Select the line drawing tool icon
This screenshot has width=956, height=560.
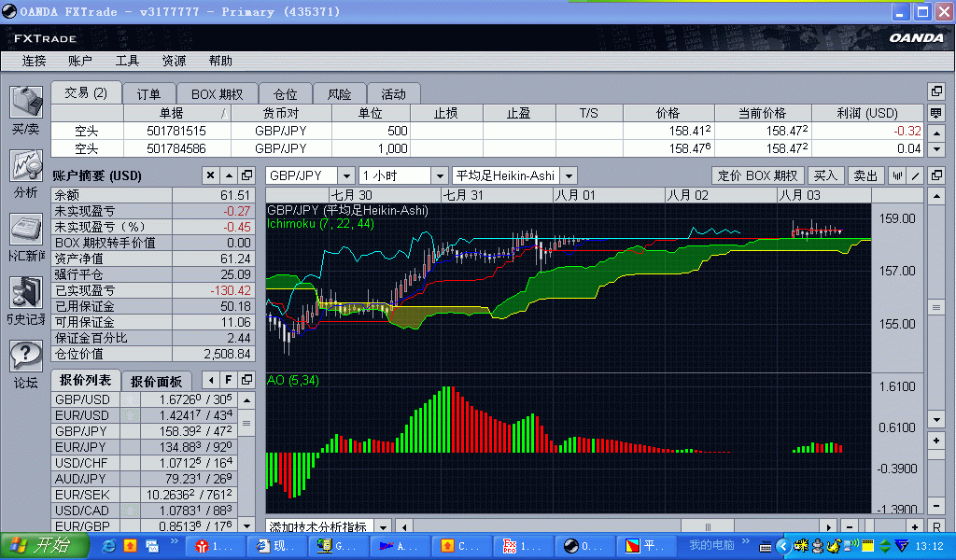click(916, 175)
